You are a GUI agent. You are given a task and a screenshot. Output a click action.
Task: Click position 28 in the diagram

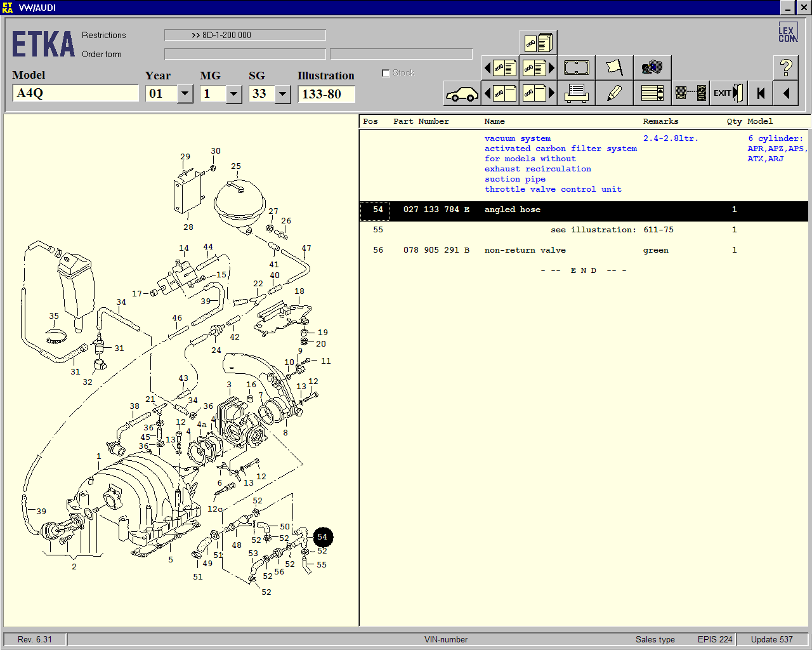pyautogui.click(x=188, y=227)
